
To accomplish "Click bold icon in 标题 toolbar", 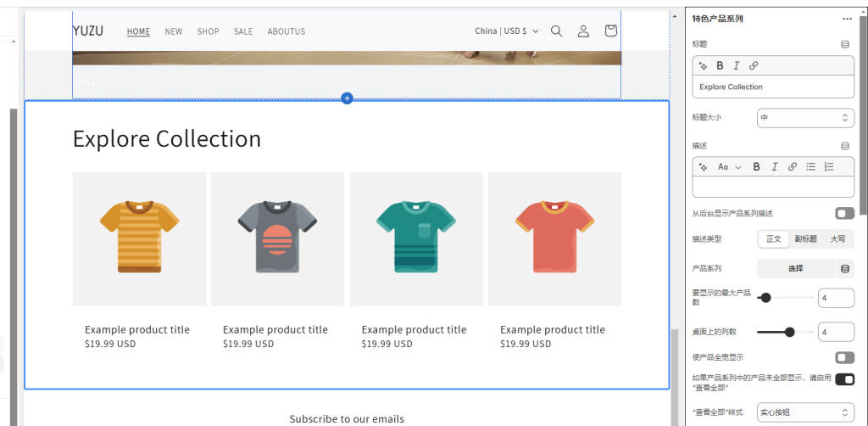I will click(720, 65).
